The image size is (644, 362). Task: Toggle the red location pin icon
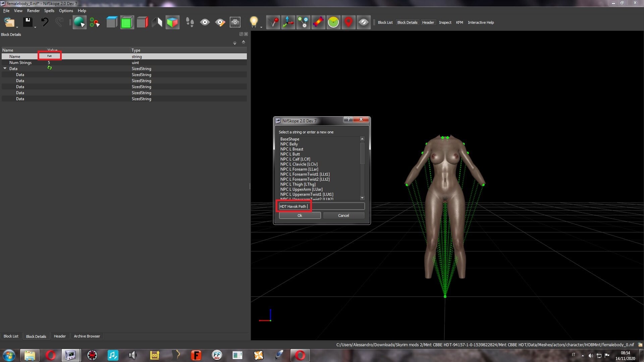[x=348, y=22]
